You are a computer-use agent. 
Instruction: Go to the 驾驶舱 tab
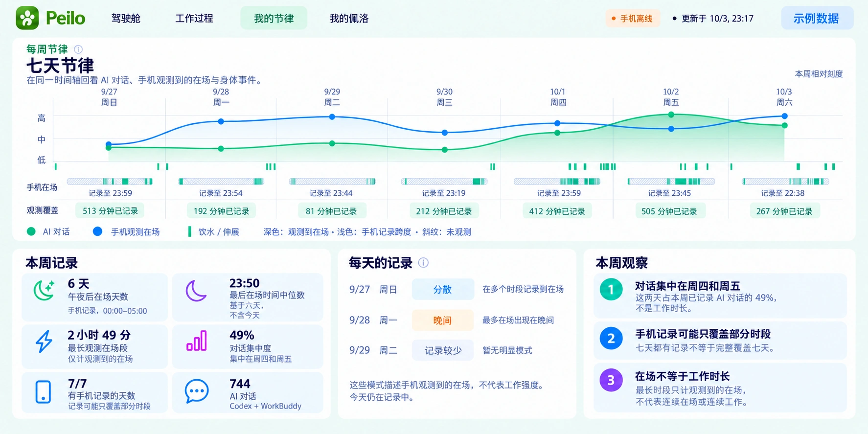126,18
